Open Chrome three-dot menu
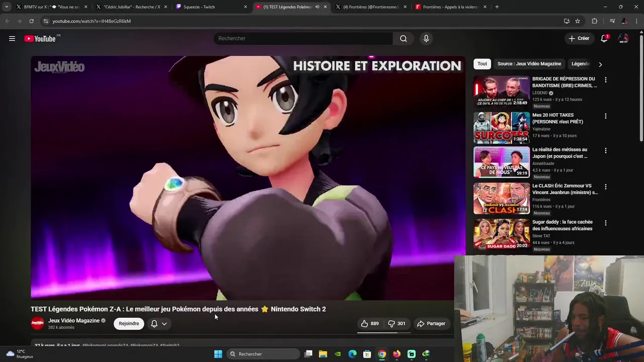 tap(637, 21)
